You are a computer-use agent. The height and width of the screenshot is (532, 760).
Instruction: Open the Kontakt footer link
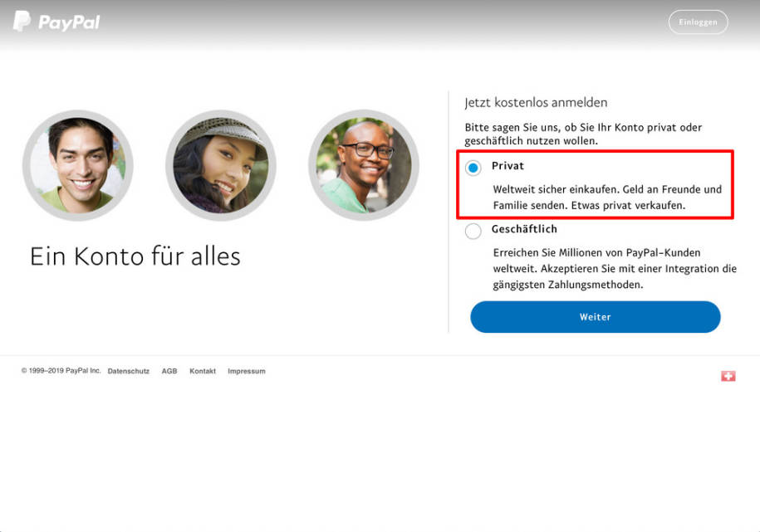(x=203, y=371)
